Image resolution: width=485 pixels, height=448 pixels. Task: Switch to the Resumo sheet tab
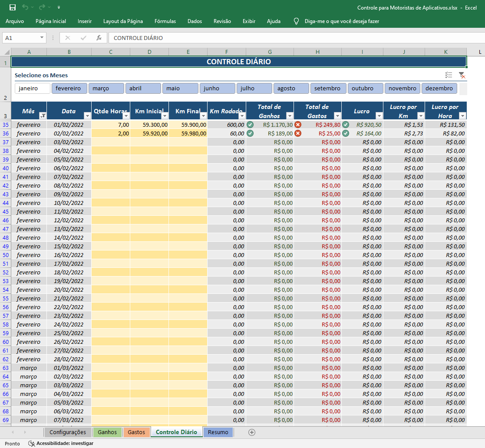pos(218,432)
